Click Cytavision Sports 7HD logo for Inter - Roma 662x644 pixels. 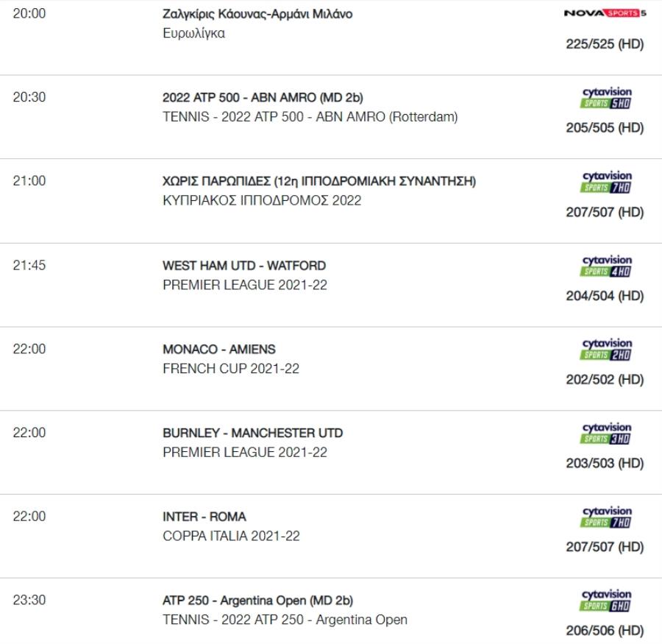coord(606,517)
